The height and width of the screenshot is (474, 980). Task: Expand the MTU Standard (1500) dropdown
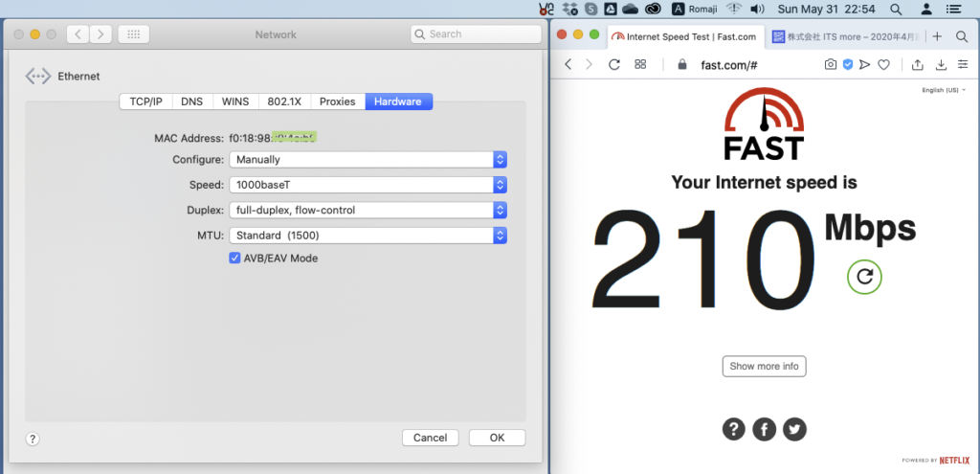[367, 235]
